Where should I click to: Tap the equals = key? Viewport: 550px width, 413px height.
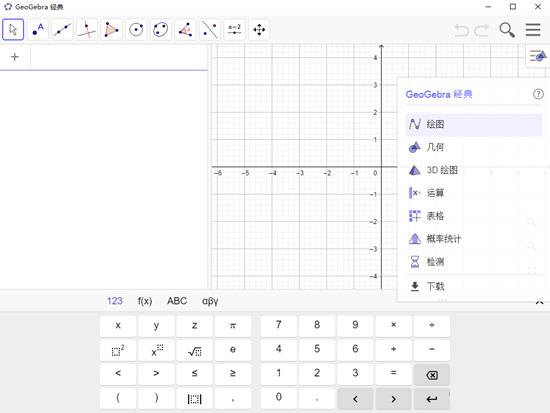tap(394, 374)
